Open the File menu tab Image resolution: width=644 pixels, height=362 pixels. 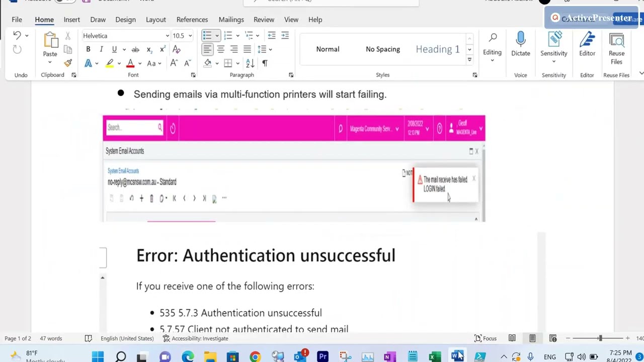17,20
